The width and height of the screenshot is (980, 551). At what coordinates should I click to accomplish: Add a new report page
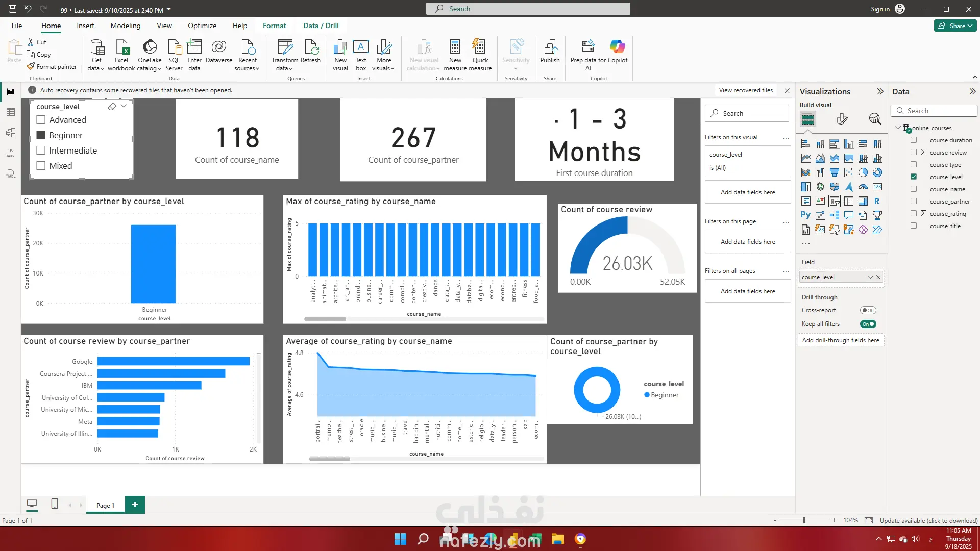tap(135, 505)
